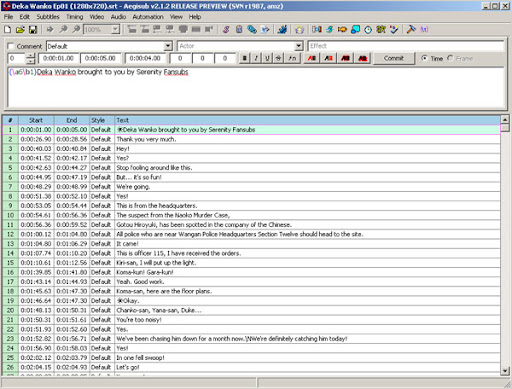The height and width of the screenshot is (389, 512).
Task: Open the 100% zoom level dropdown
Action: (115, 30)
